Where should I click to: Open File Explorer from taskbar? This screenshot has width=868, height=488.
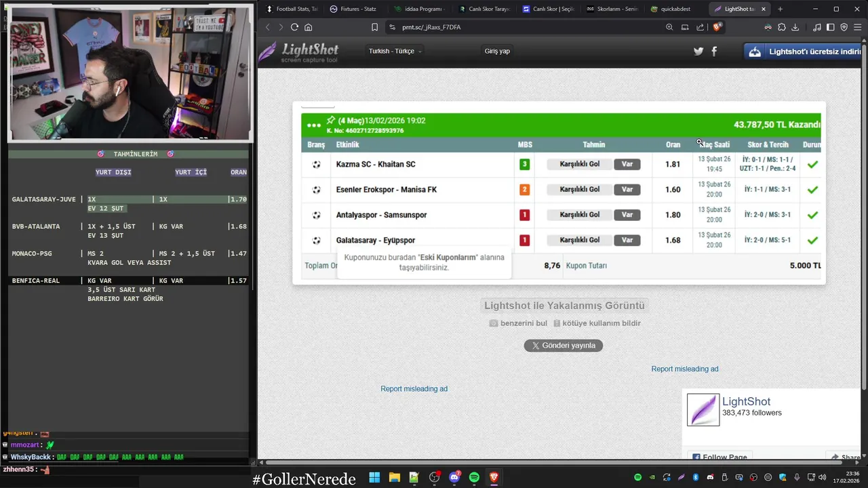pyautogui.click(x=394, y=477)
